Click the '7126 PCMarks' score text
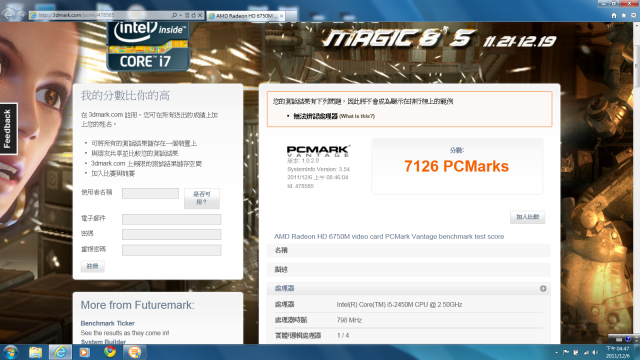Image resolution: width=640 pixels, height=360 pixels. [456, 166]
